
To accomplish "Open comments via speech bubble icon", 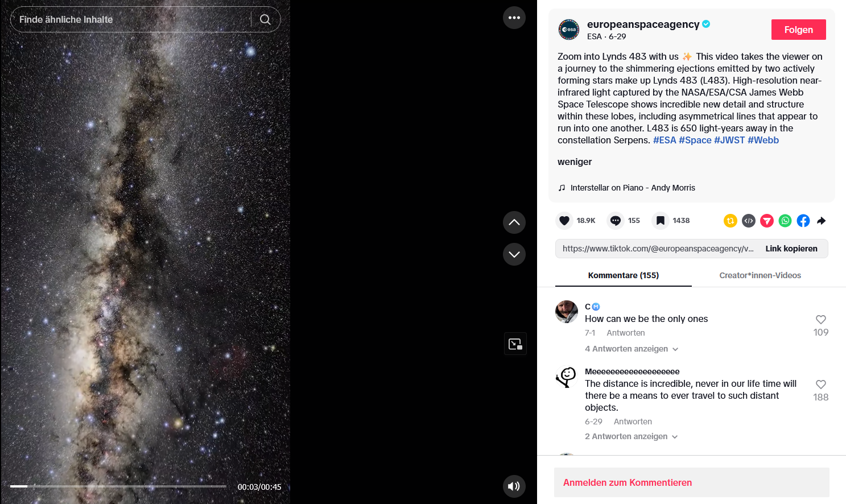I will tap(616, 221).
